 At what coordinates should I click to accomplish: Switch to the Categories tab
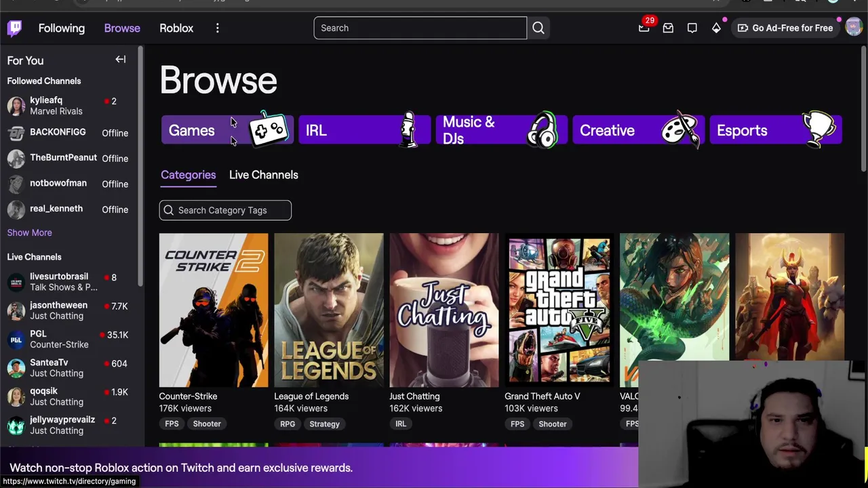tap(188, 175)
